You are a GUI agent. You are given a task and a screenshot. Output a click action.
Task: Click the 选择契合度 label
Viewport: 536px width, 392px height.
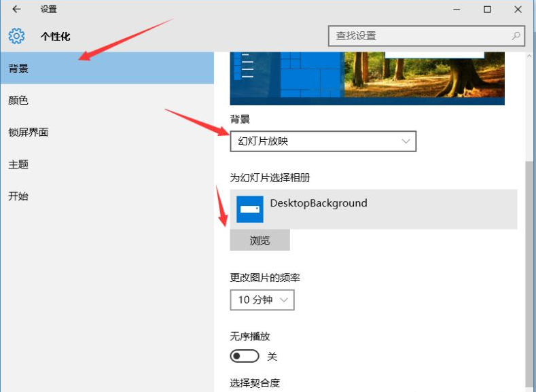click(255, 383)
